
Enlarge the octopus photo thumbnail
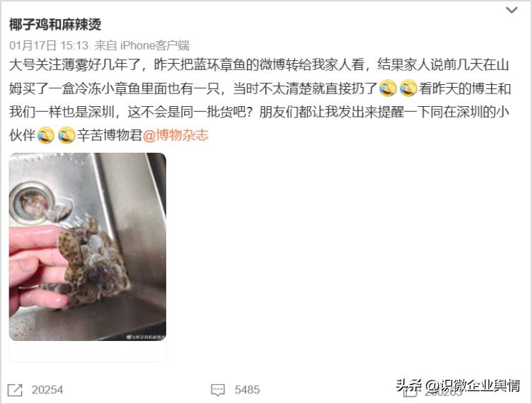pyautogui.click(x=88, y=247)
